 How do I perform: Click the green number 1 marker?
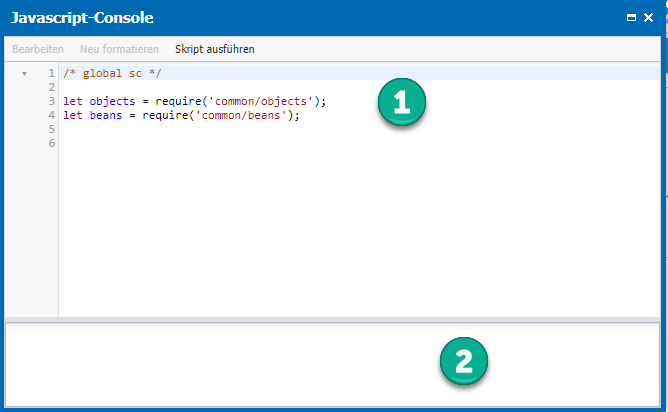pos(402,102)
